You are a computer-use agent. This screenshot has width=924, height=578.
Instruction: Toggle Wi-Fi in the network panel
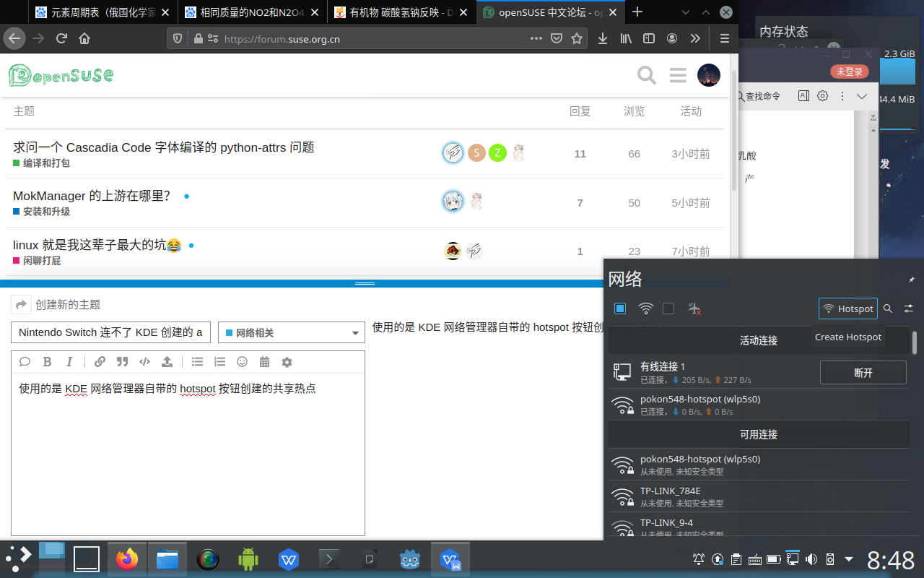[645, 309]
